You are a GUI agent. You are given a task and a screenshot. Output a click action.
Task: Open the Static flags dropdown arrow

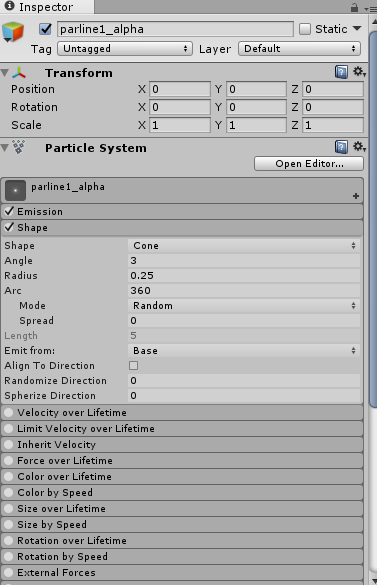point(357,29)
